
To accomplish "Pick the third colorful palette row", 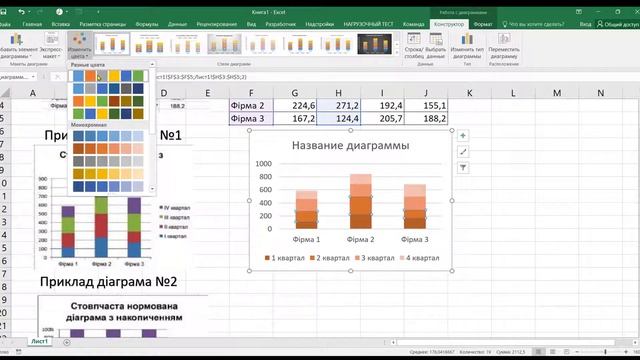I will [x=108, y=101].
